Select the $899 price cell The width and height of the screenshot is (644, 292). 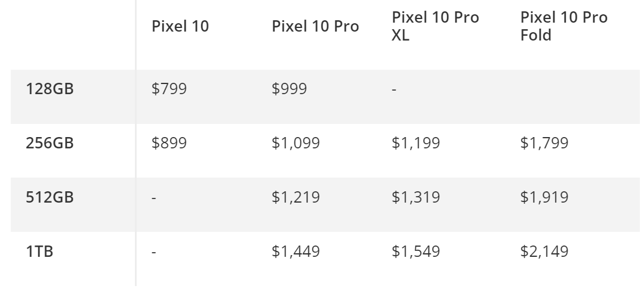tap(170, 143)
